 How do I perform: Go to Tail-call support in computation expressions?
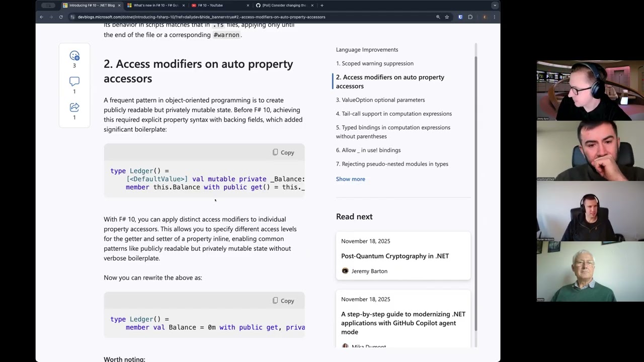coord(394,114)
